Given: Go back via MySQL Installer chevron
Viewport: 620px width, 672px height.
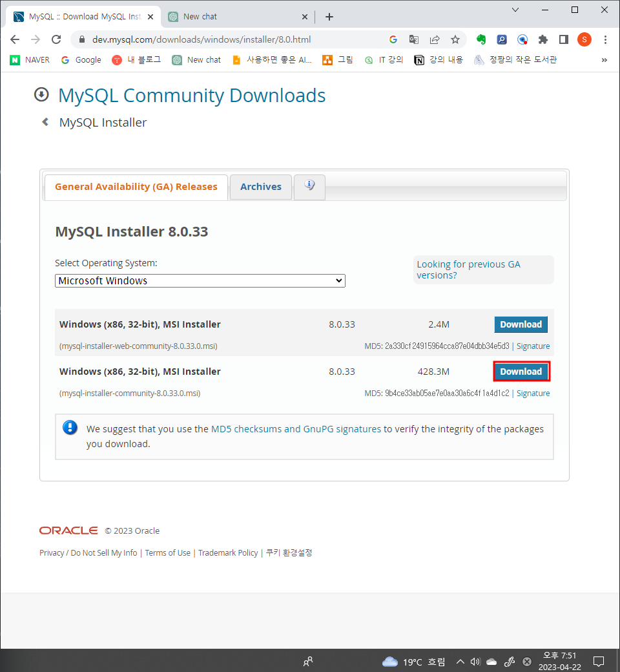Looking at the screenshot, I should point(45,122).
